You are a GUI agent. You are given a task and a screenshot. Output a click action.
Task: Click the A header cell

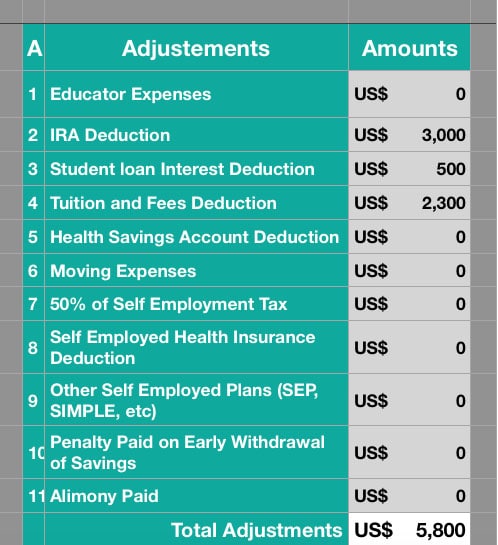34,48
